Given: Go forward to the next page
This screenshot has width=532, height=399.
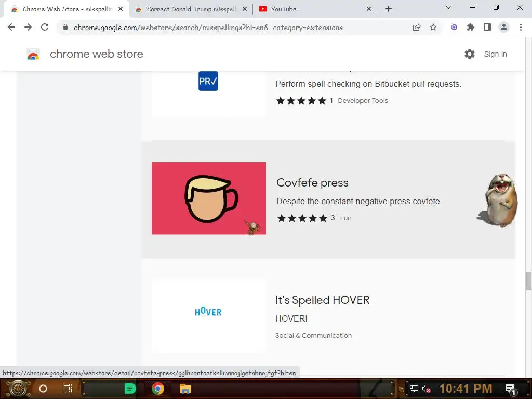Looking at the screenshot, I should click(x=28, y=27).
